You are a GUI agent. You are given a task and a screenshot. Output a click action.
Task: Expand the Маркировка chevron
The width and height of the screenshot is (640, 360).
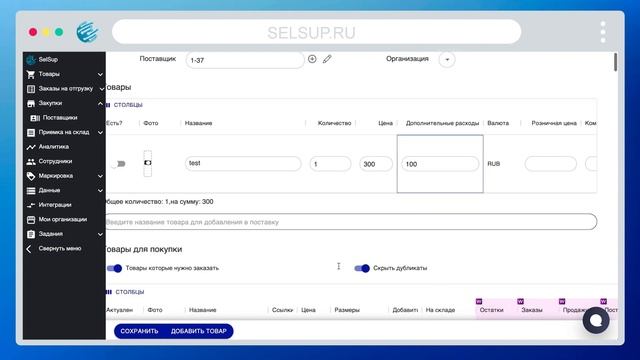point(100,176)
